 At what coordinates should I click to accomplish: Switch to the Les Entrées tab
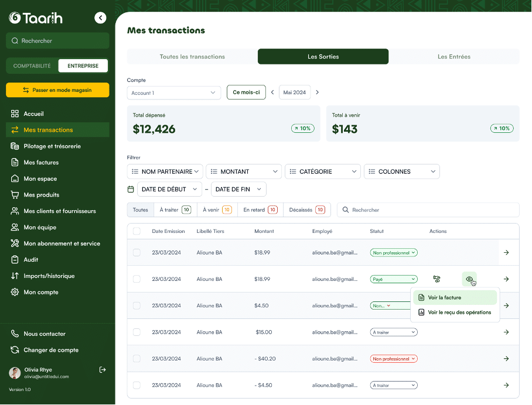point(453,57)
